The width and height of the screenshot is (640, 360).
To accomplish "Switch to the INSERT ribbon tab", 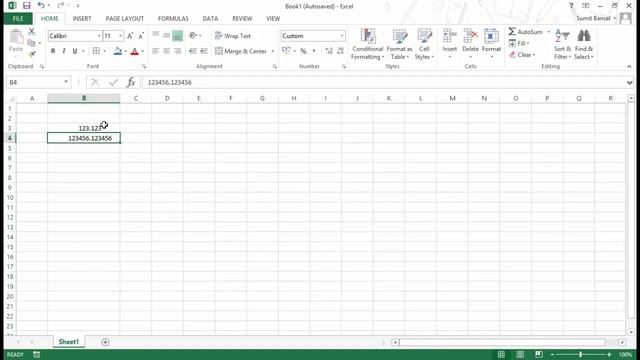I will click(82, 18).
